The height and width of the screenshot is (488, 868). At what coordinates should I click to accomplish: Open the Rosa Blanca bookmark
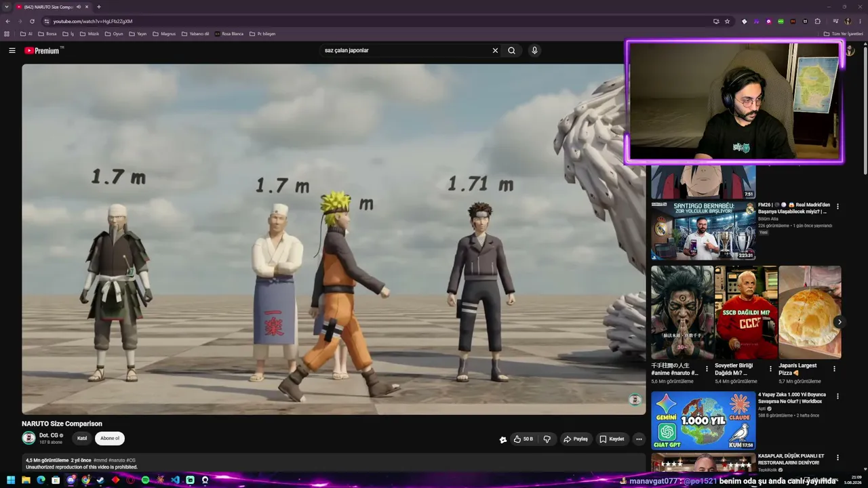pos(229,34)
